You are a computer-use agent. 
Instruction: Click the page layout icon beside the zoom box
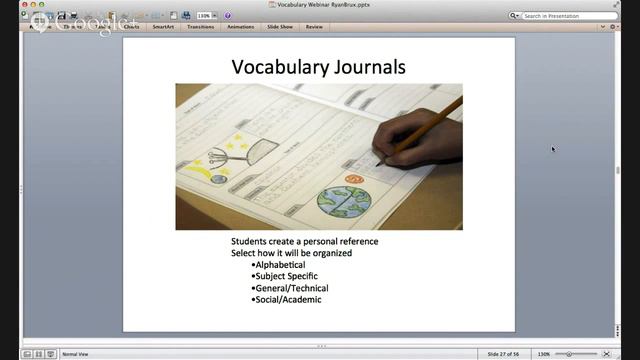(173, 16)
